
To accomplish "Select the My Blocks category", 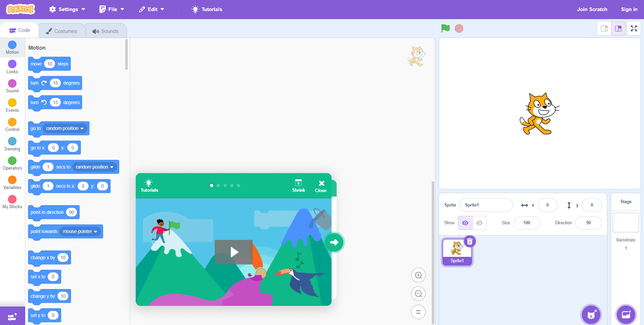I will (x=12, y=202).
